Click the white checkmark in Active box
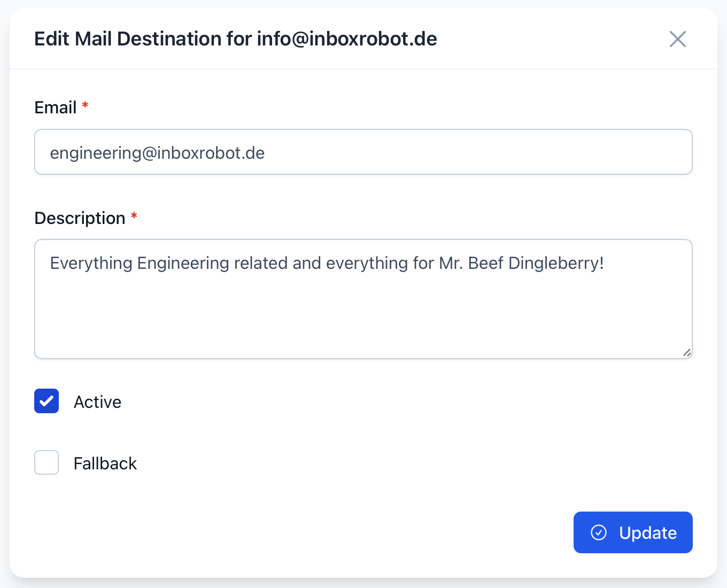727x588 pixels. [x=47, y=401]
